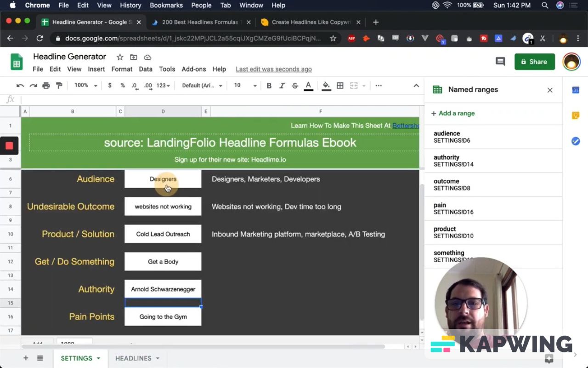The height and width of the screenshot is (368, 588).
Task: Open the text color picker
Action: coord(308,86)
